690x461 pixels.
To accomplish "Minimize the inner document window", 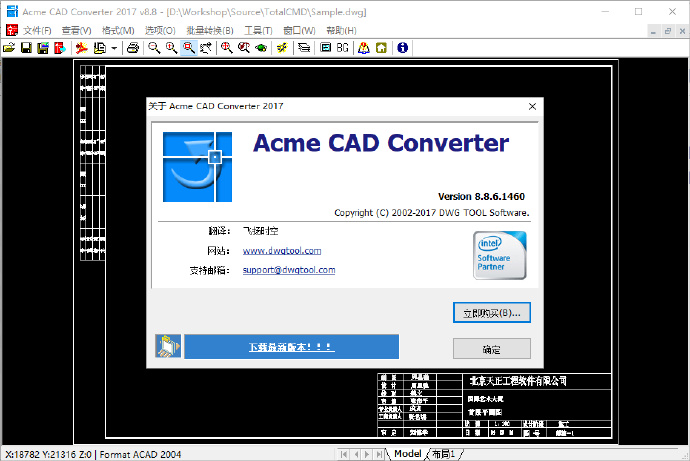I will [653, 31].
